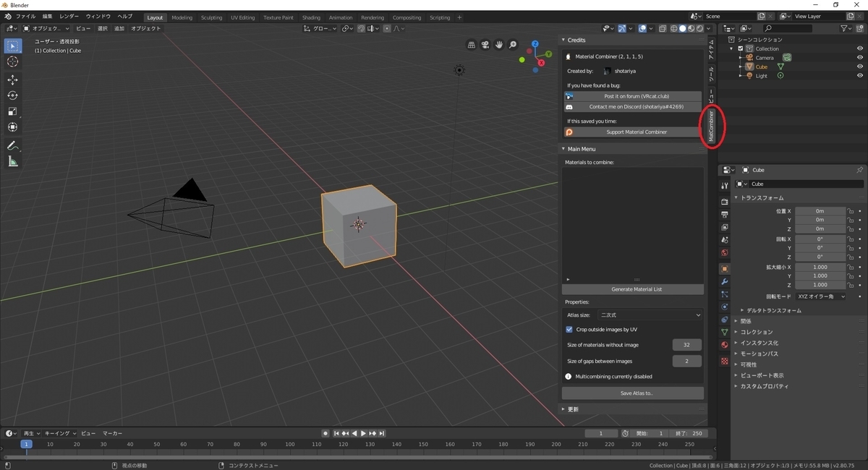
Task: Open the transform orientation dropdown
Action: click(x=320, y=28)
